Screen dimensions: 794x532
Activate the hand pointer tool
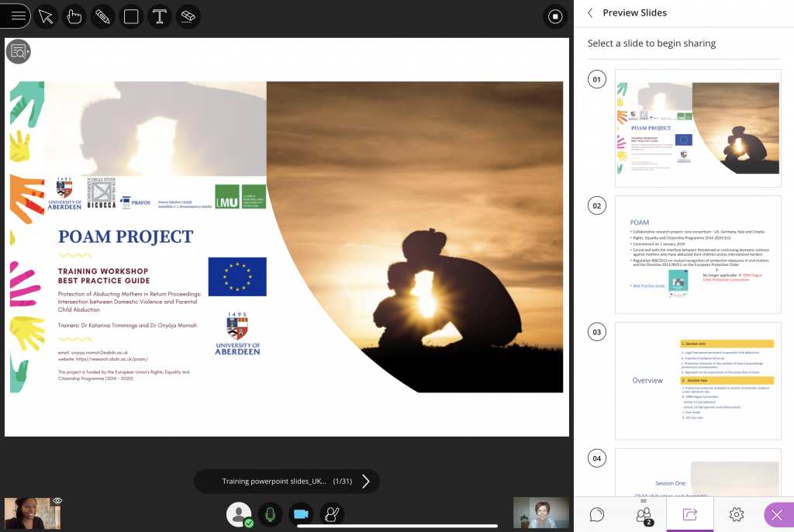pyautogui.click(x=74, y=16)
